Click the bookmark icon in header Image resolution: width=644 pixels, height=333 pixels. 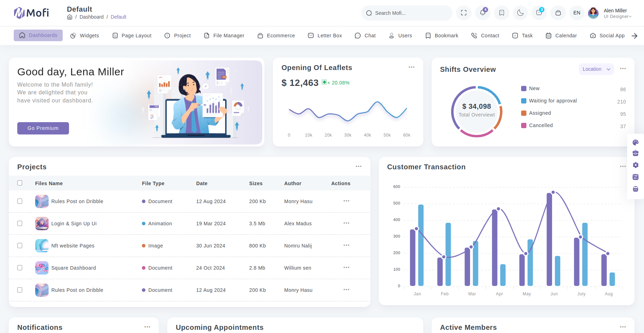coord(502,13)
